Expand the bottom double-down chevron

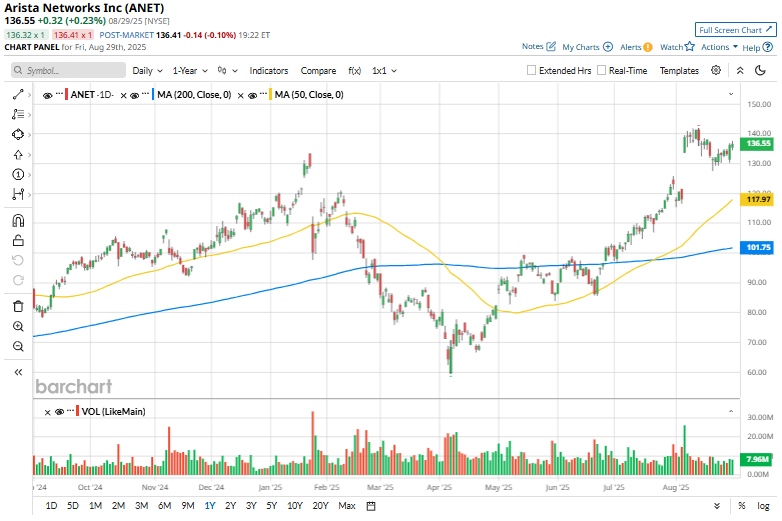point(717,506)
